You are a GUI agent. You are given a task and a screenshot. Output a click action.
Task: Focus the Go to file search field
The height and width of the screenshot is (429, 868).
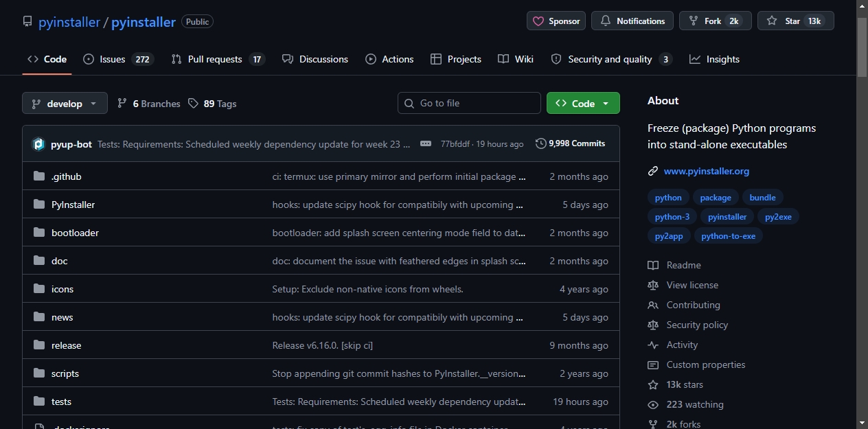click(x=469, y=103)
